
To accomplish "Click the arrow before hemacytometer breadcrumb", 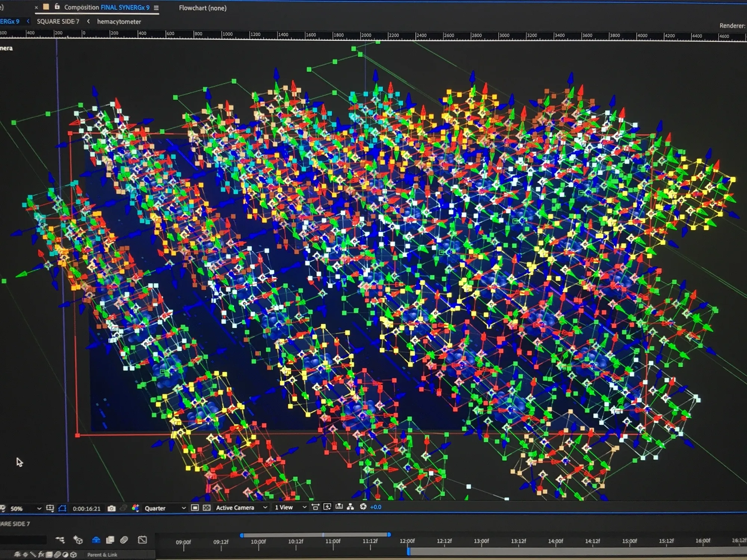I will click(x=88, y=22).
